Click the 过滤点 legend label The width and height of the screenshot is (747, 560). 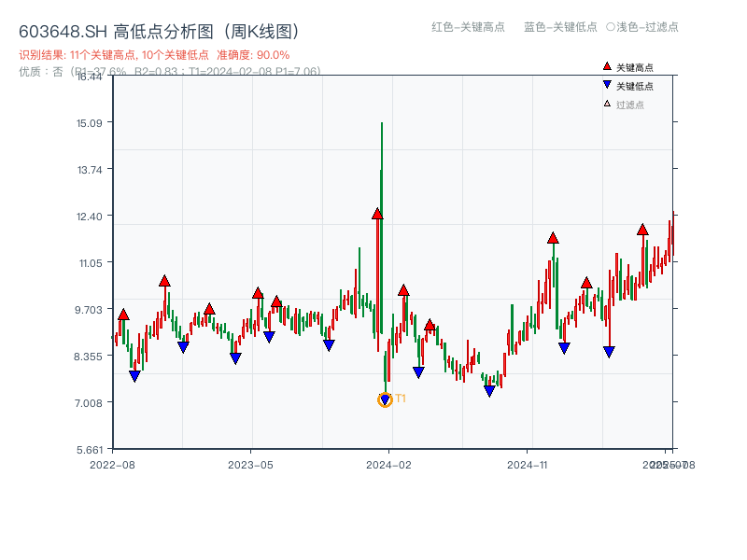(x=629, y=105)
